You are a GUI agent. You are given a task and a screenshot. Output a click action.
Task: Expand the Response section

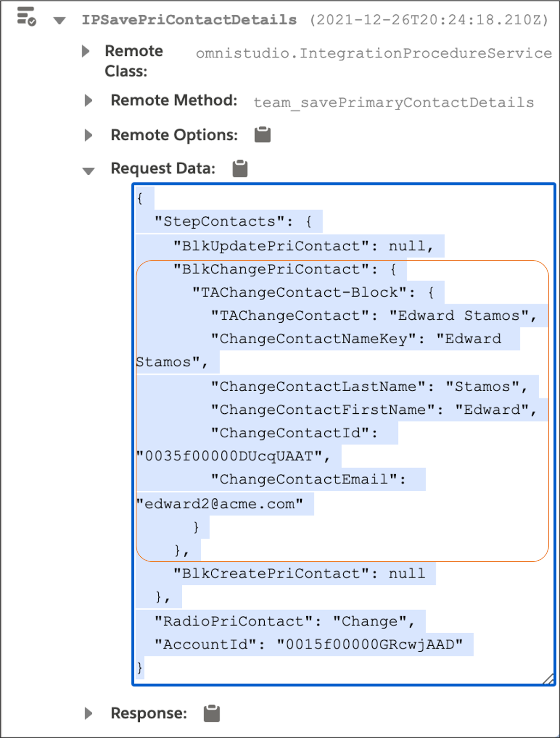88,714
